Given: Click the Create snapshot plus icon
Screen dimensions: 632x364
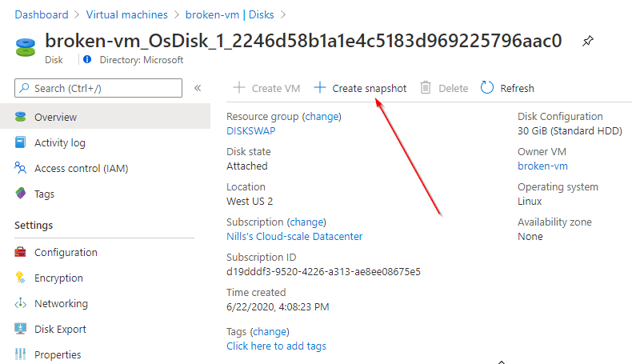Looking at the screenshot, I should click(x=320, y=88).
